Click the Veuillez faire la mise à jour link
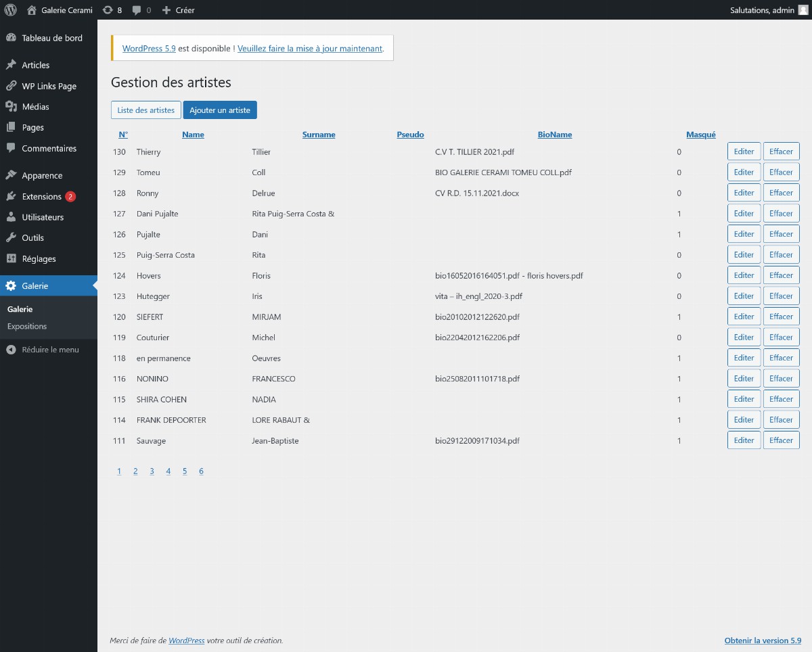 [310, 49]
